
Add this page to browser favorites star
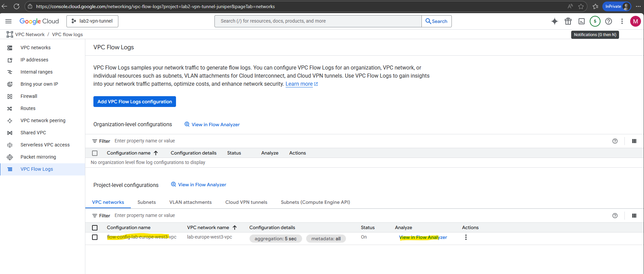pos(581,6)
